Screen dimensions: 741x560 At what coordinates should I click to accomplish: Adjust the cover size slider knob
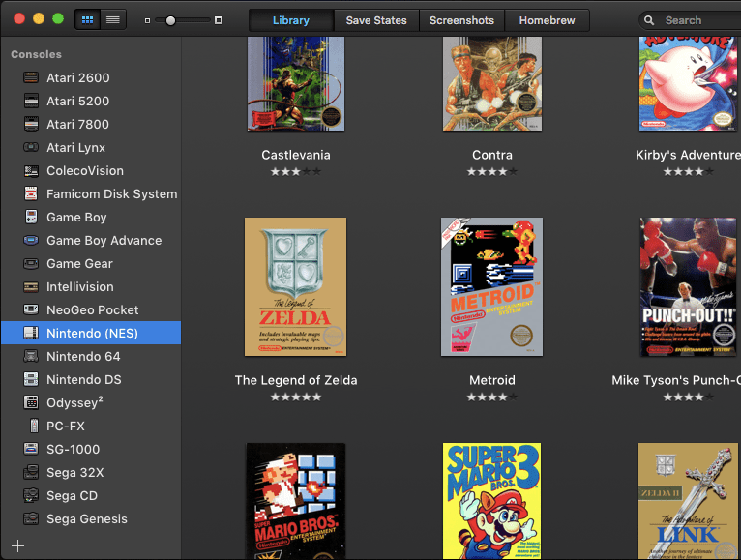170,20
